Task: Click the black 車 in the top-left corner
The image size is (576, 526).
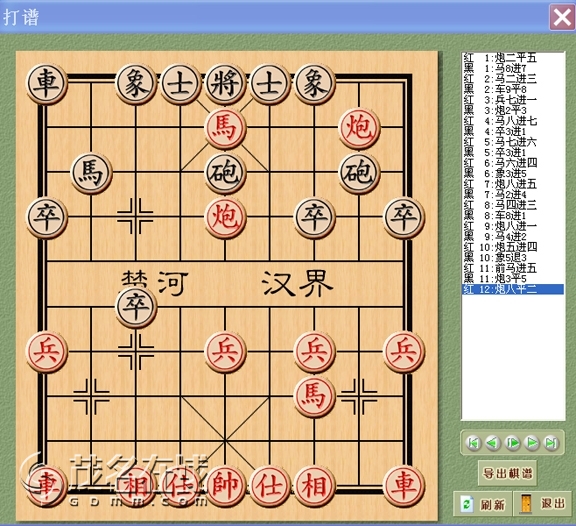Action: click(x=46, y=84)
